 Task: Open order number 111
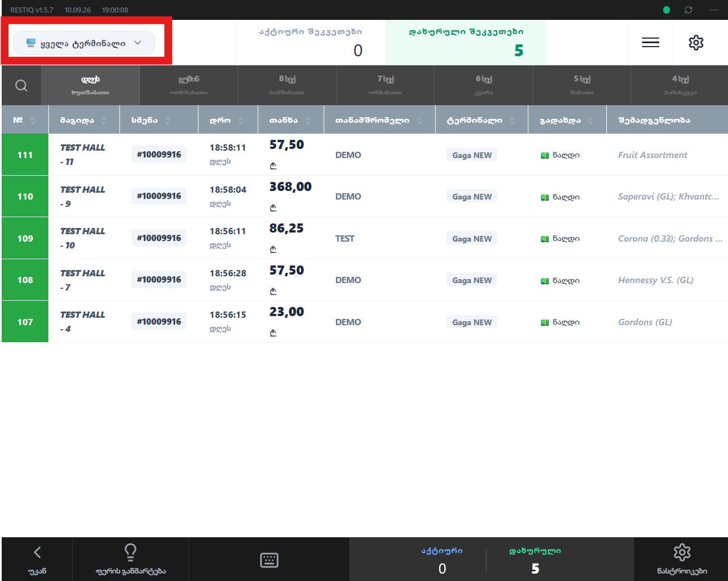tap(25, 155)
